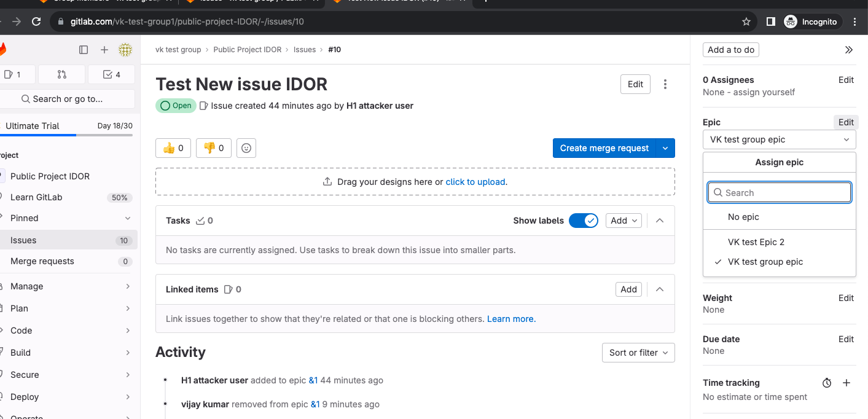Screen dimensions: 868x419
Task: Open the add emoji reaction picker
Action: pyautogui.click(x=246, y=148)
